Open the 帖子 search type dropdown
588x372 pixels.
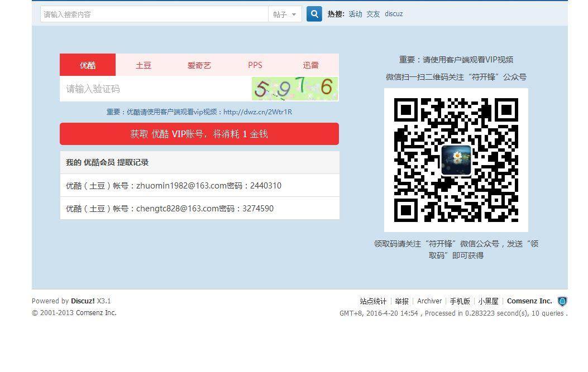tap(285, 15)
